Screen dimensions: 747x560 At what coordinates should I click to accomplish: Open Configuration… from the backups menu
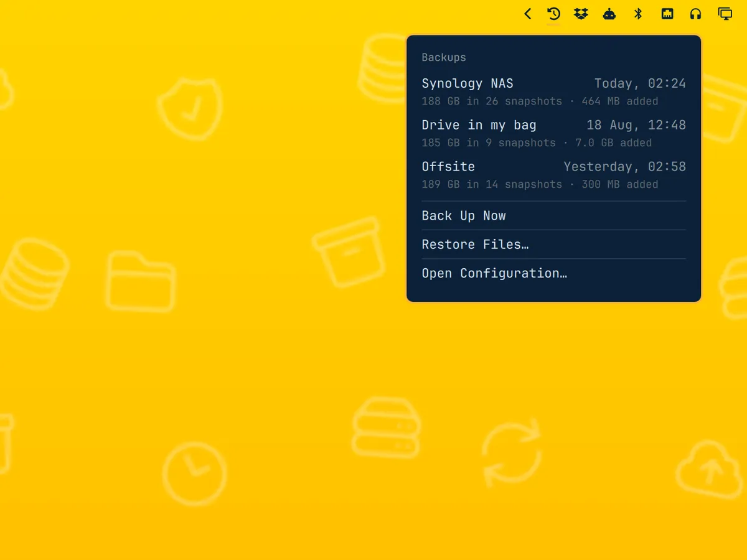pos(554,273)
